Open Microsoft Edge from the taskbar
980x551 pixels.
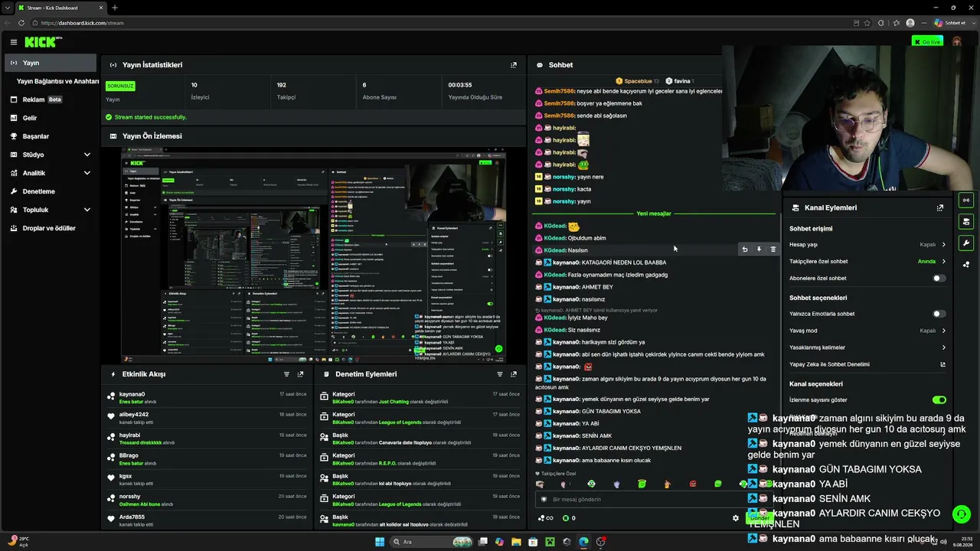click(x=583, y=542)
